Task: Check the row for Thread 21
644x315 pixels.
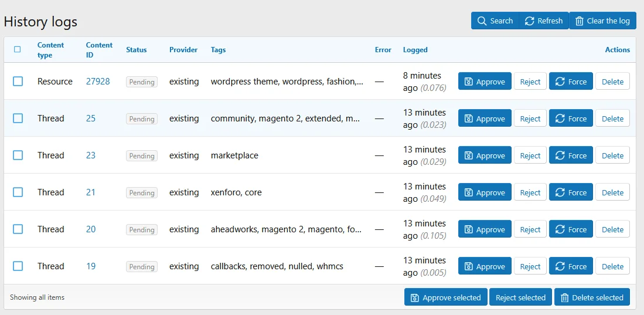Action: (x=18, y=192)
